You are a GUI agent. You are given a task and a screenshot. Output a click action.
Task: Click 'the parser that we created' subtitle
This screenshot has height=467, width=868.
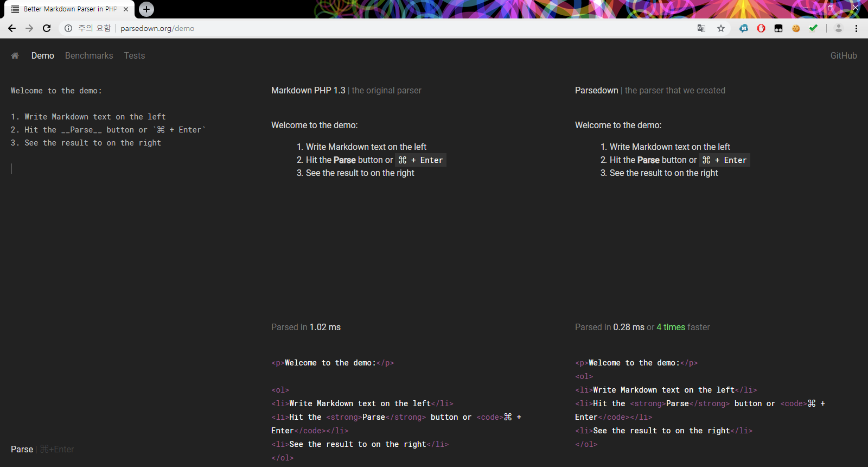(x=675, y=90)
